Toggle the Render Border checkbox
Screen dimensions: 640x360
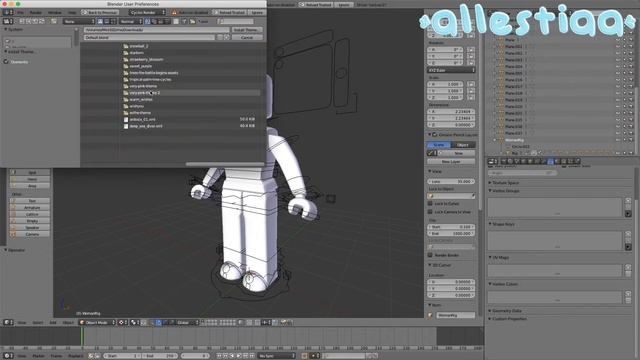click(x=430, y=255)
